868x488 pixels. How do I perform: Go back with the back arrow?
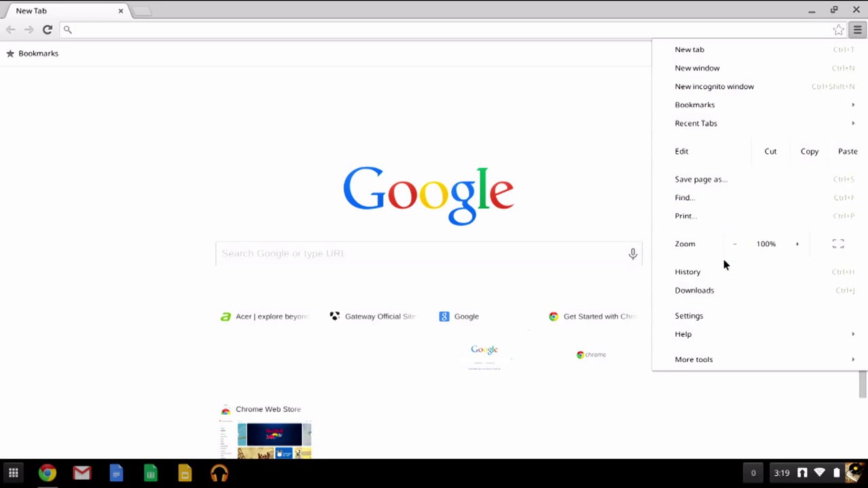tap(10, 30)
